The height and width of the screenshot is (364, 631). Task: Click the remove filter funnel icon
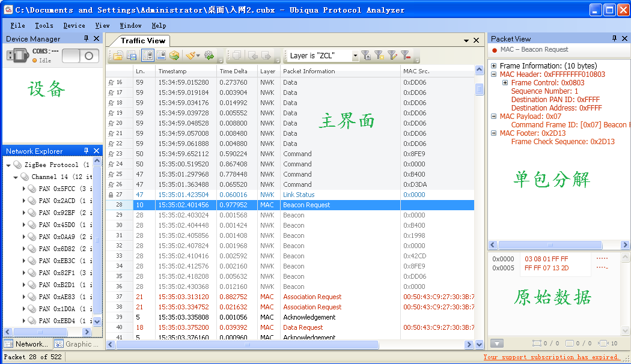[406, 55]
